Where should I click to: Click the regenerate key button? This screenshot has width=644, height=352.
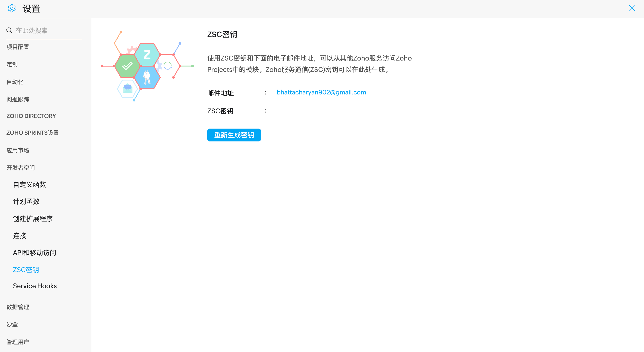(x=234, y=135)
